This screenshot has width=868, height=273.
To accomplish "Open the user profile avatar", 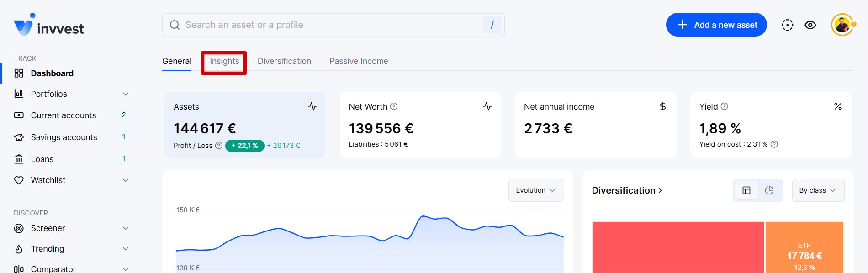I will click(842, 25).
